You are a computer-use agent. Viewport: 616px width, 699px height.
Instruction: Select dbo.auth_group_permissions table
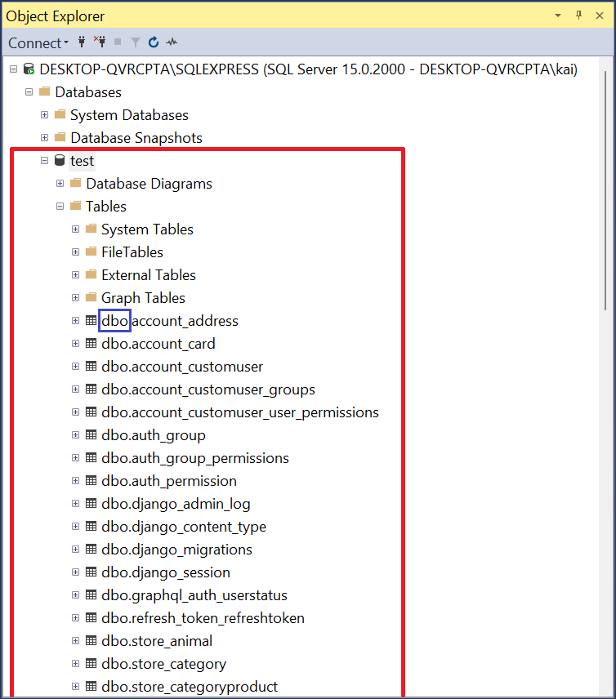[195, 458]
